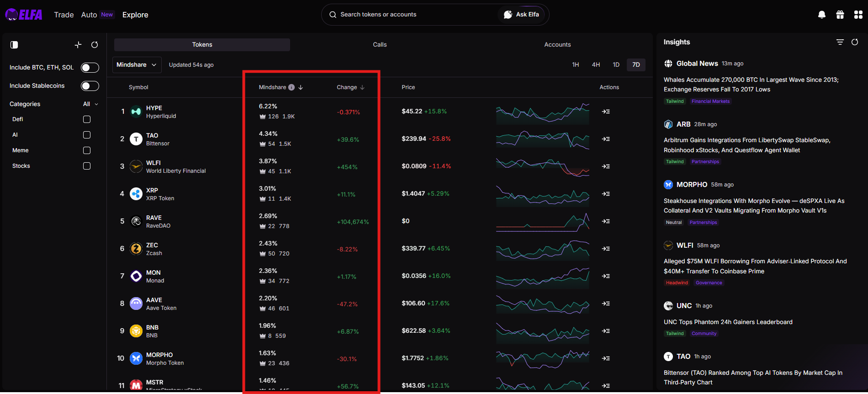Select the 7D timeframe
Image resolution: width=868 pixels, height=394 pixels.
point(636,65)
